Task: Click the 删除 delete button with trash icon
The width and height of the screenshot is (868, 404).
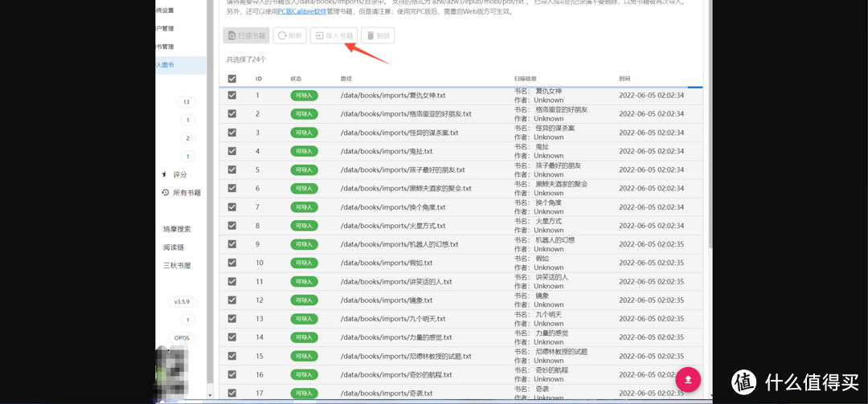Action: point(378,35)
